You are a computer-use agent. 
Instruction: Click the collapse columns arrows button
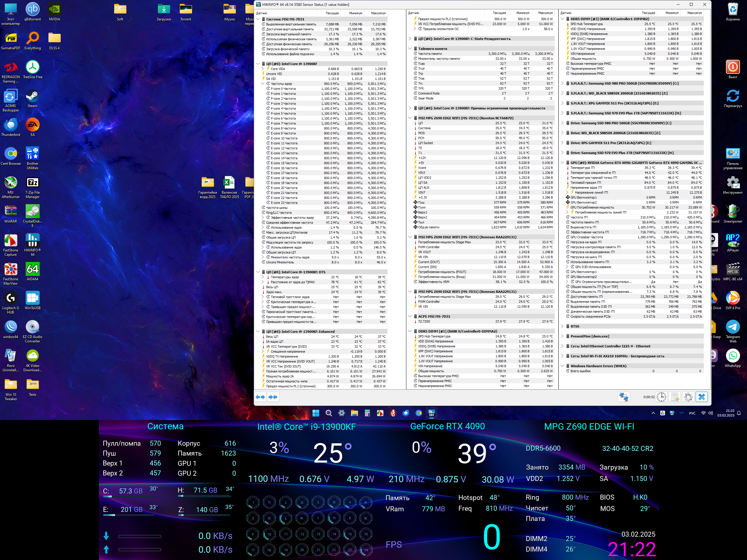point(273,397)
